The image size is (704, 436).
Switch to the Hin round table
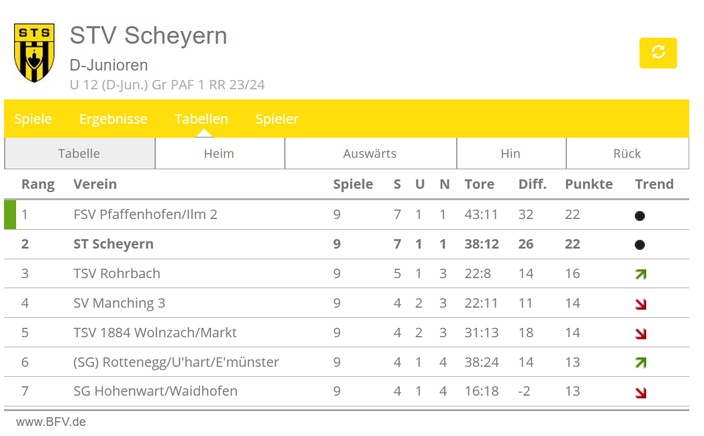tap(511, 154)
